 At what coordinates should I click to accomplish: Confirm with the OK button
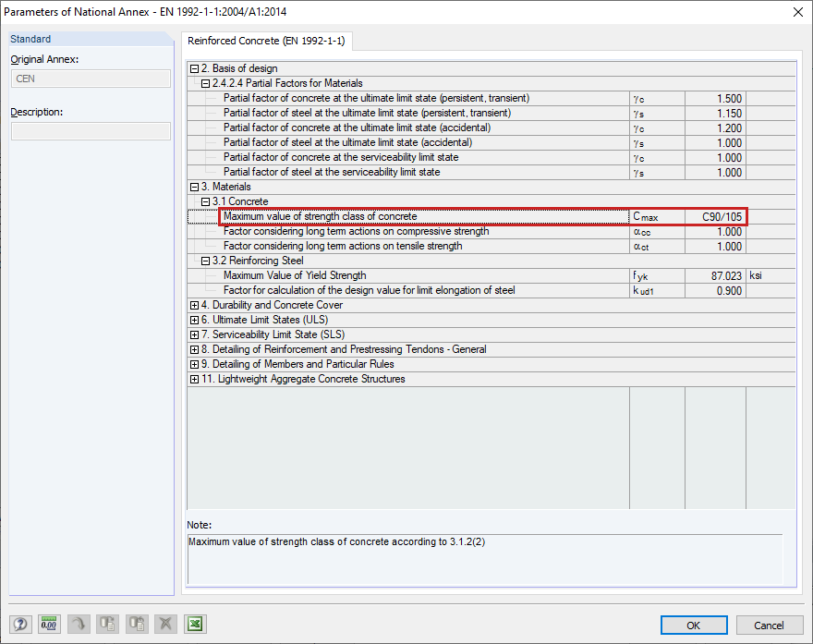(694, 626)
